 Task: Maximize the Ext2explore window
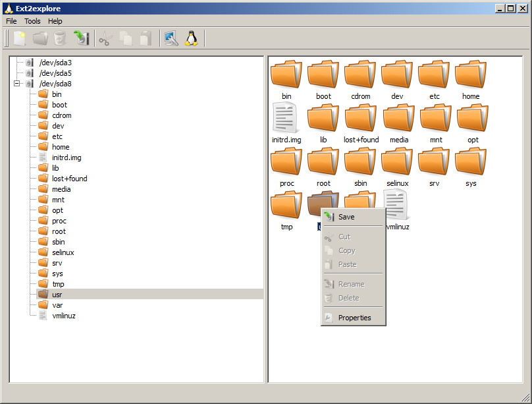[x=511, y=9]
